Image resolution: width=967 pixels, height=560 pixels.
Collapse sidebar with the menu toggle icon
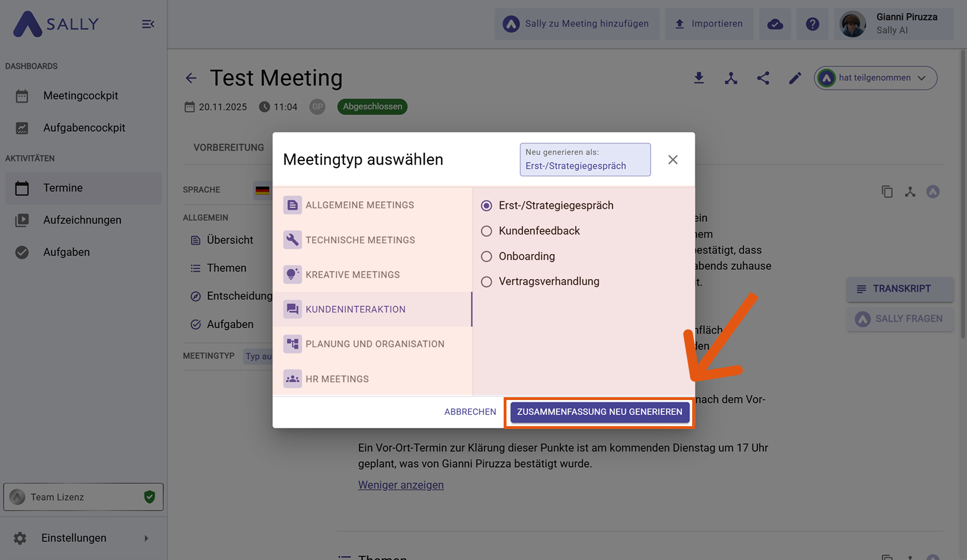148,24
